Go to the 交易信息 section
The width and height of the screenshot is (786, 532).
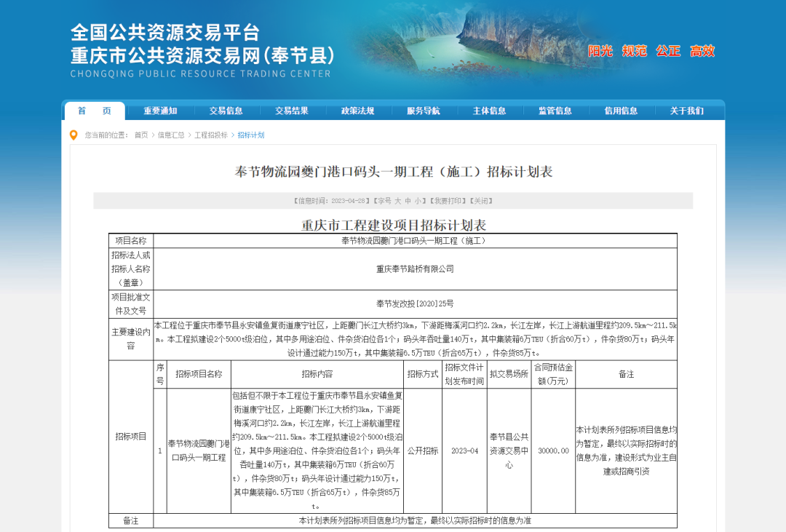[x=226, y=111]
